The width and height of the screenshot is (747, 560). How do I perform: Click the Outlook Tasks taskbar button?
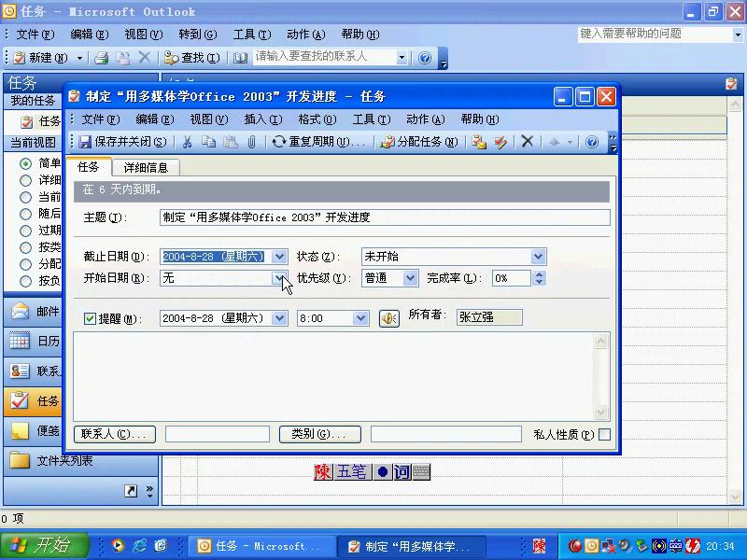[x=263, y=546]
